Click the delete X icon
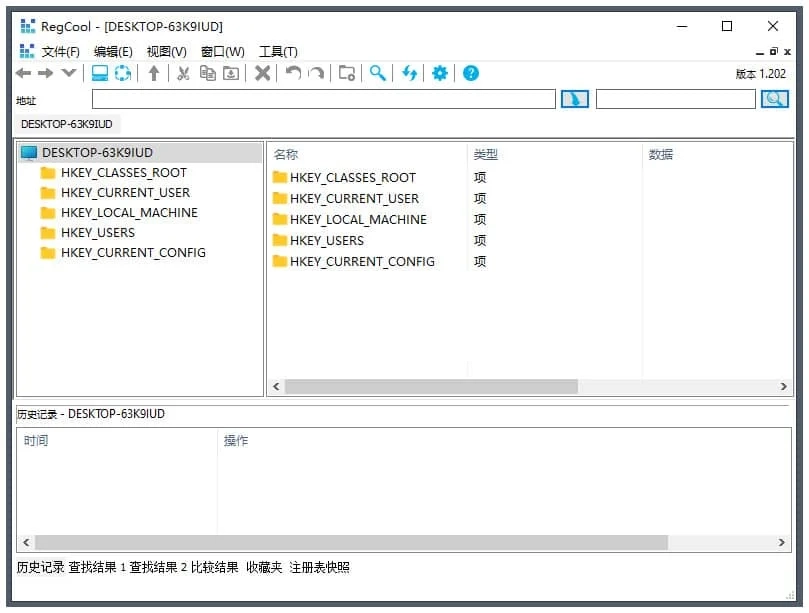The width and height of the screenshot is (809, 613). (x=262, y=73)
